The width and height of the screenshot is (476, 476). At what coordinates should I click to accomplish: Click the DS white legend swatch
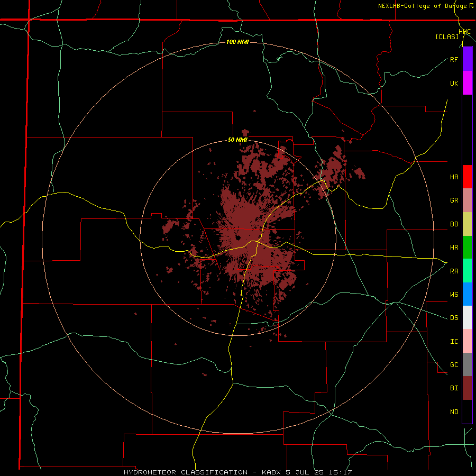[x=467, y=317]
